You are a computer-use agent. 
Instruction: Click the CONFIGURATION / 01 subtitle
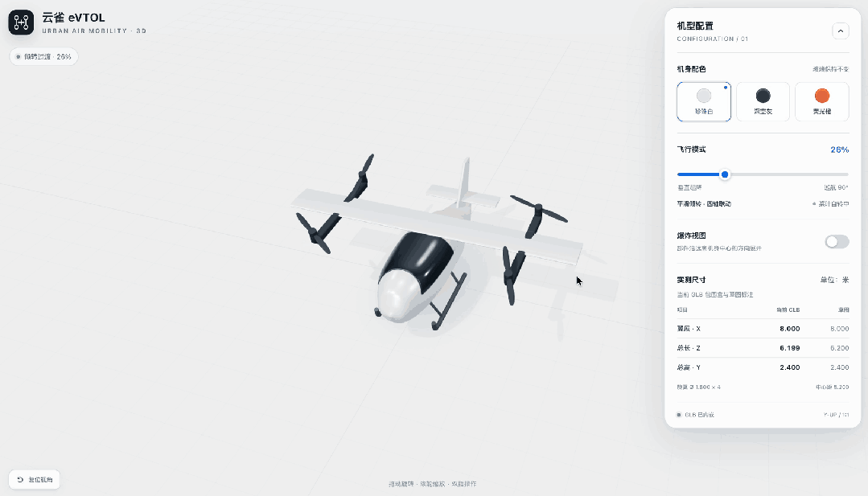click(713, 39)
